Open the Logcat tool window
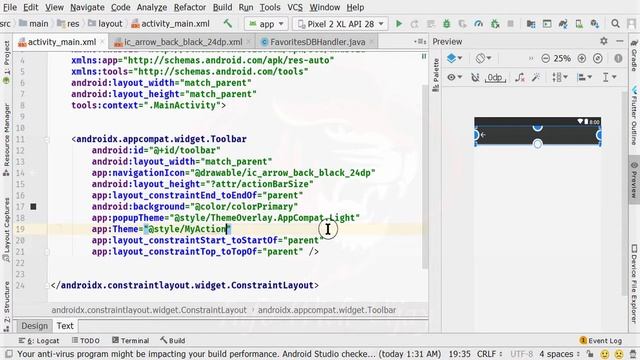 coord(39,340)
